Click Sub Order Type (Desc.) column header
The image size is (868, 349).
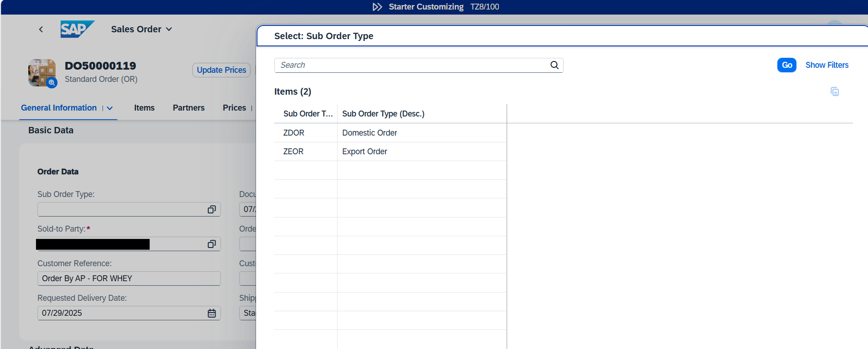point(422,114)
